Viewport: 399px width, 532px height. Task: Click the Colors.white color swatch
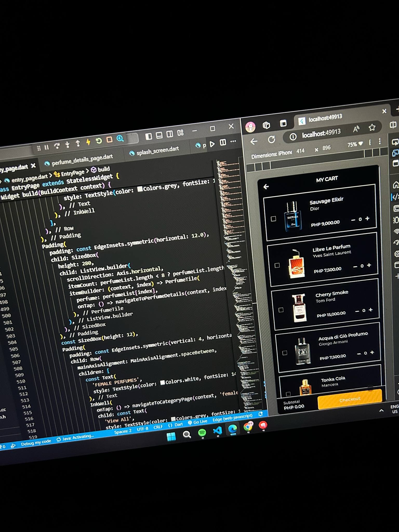coord(163,382)
